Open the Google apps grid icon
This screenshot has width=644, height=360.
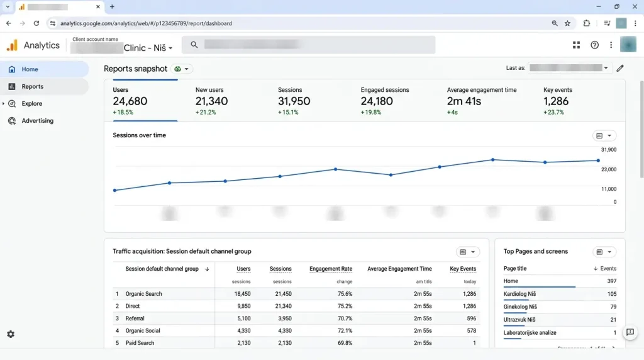click(576, 45)
